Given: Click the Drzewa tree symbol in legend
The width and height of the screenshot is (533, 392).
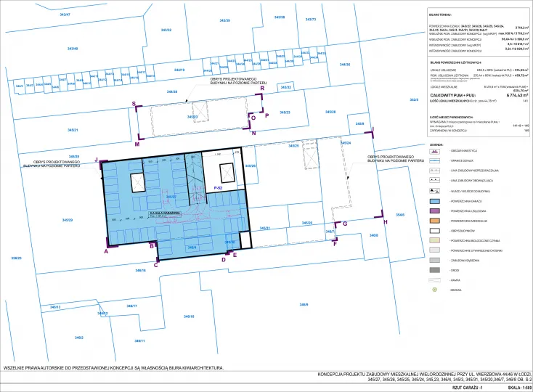Looking at the screenshot, I should pos(436,290).
